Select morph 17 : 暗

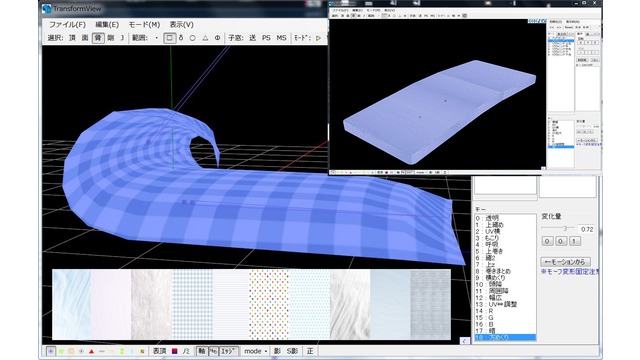pos(505,331)
